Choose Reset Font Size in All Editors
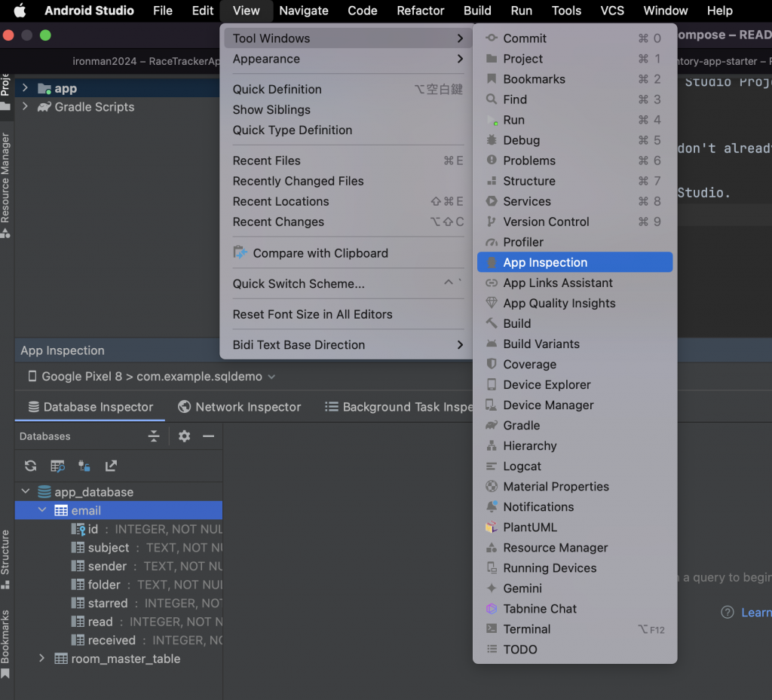The height and width of the screenshot is (700, 772). [348, 314]
